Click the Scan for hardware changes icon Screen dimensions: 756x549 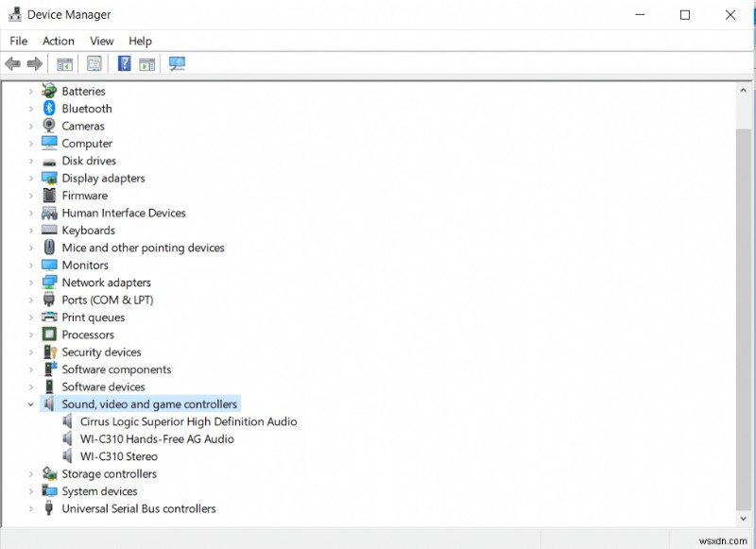tap(177, 63)
